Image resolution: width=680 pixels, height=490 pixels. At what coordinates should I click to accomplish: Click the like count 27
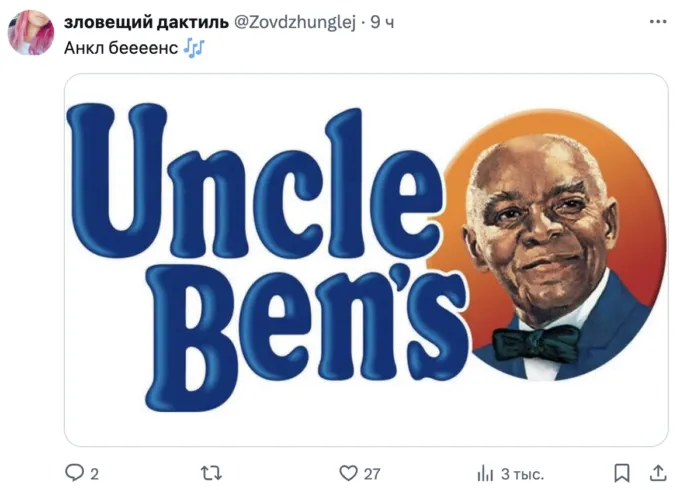click(372, 473)
